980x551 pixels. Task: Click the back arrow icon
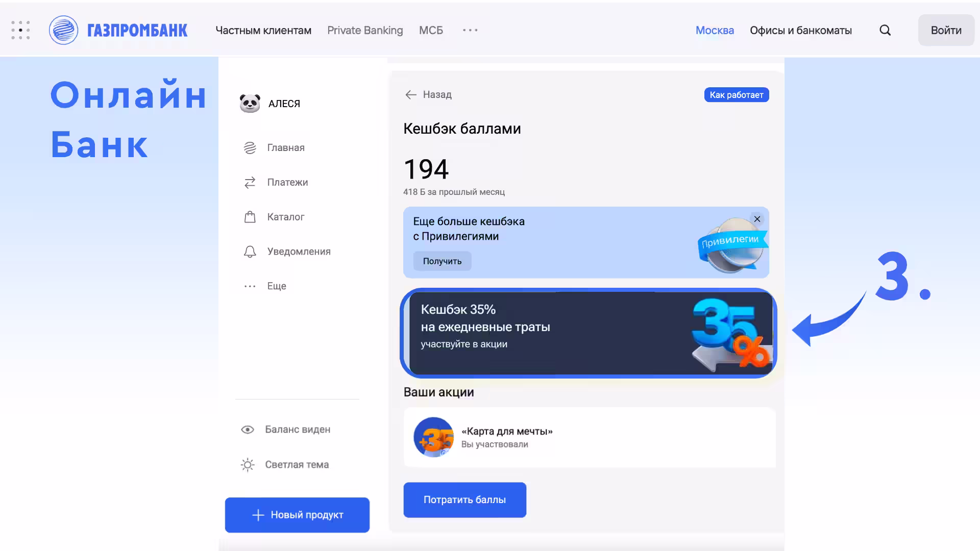tap(411, 95)
